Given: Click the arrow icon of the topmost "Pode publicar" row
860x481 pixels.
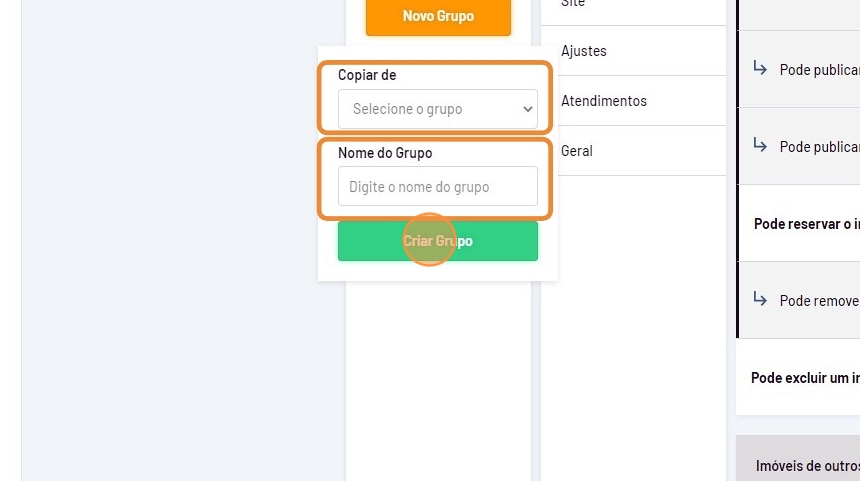Looking at the screenshot, I should [x=759, y=69].
